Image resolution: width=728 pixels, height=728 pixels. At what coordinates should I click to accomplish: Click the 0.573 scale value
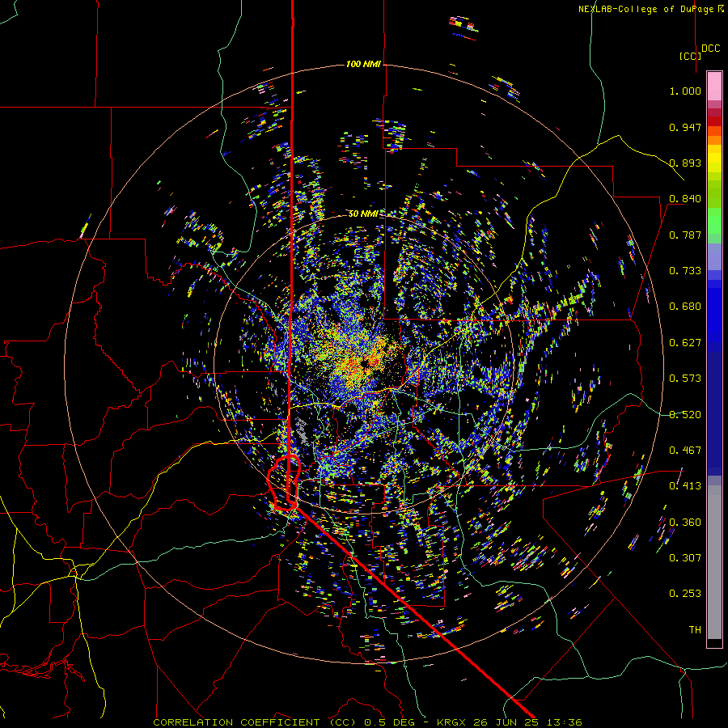pos(685,379)
